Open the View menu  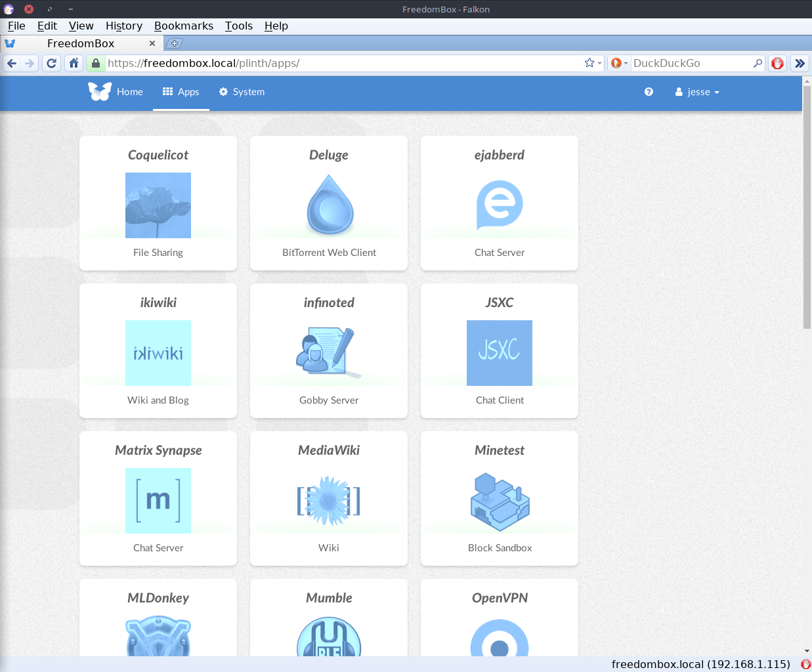(81, 26)
